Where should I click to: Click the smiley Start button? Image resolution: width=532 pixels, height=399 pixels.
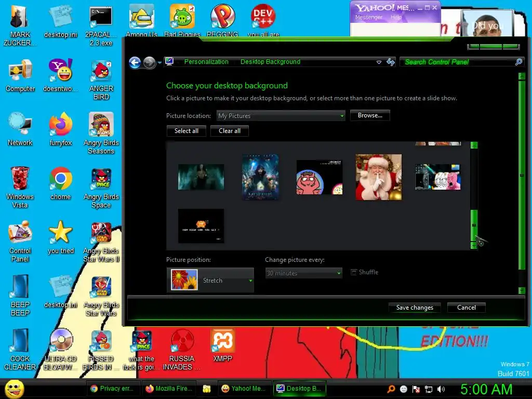coord(14,389)
